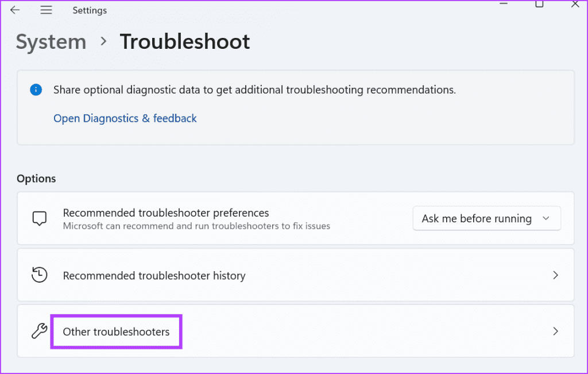588x374 pixels.
Task: Click the troubleshooter history clock icon
Action: [39, 275]
